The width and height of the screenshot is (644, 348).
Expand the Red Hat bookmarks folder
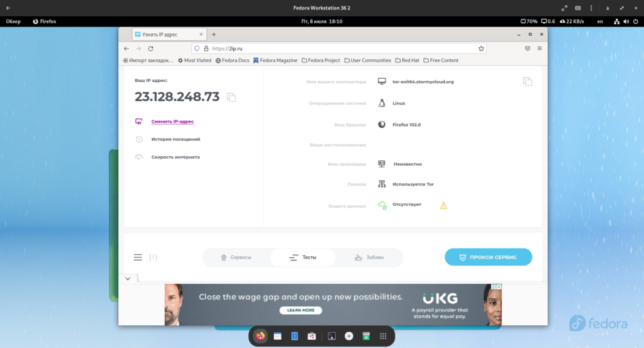pyautogui.click(x=407, y=60)
